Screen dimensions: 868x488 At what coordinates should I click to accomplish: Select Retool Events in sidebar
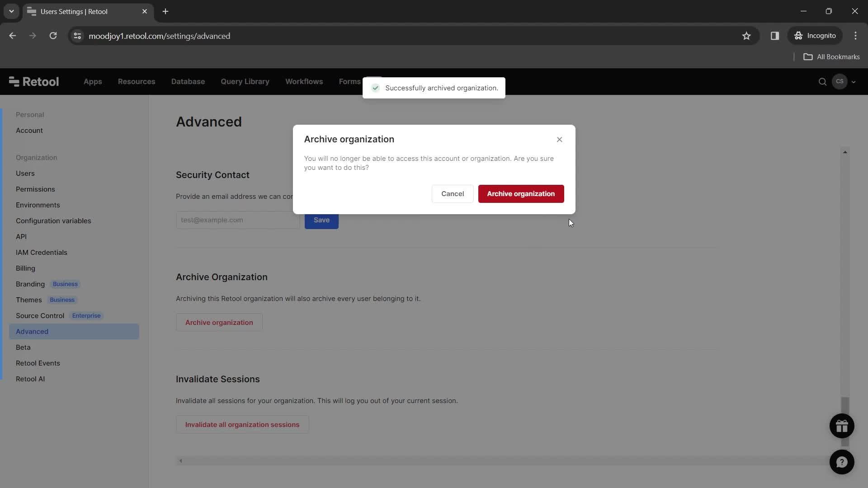[38, 363]
